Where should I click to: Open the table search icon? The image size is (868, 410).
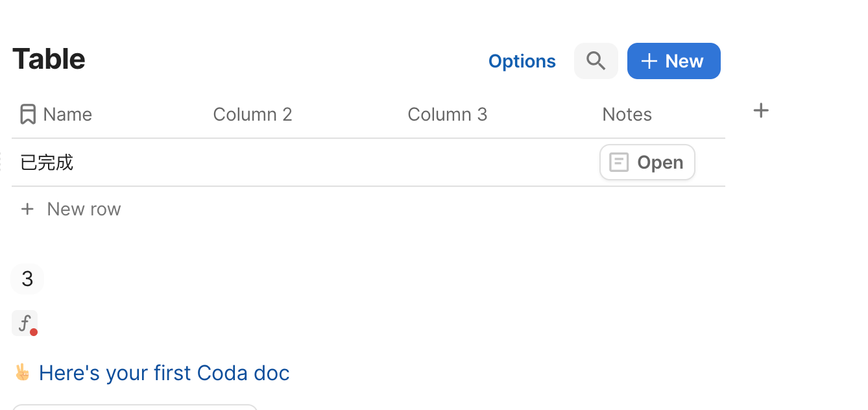[x=596, y=61]
